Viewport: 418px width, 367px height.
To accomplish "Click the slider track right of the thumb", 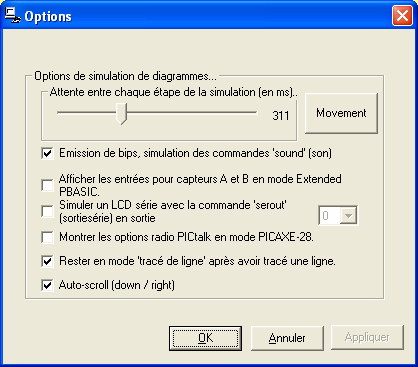I will pyautogui.click(x=192, y=113).
